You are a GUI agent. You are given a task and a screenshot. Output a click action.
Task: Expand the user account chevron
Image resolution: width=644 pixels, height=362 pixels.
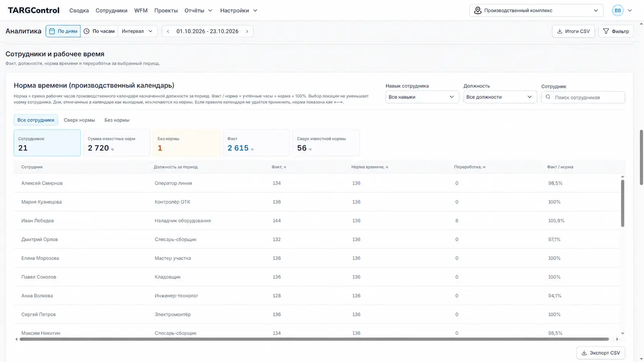[630, 10]
